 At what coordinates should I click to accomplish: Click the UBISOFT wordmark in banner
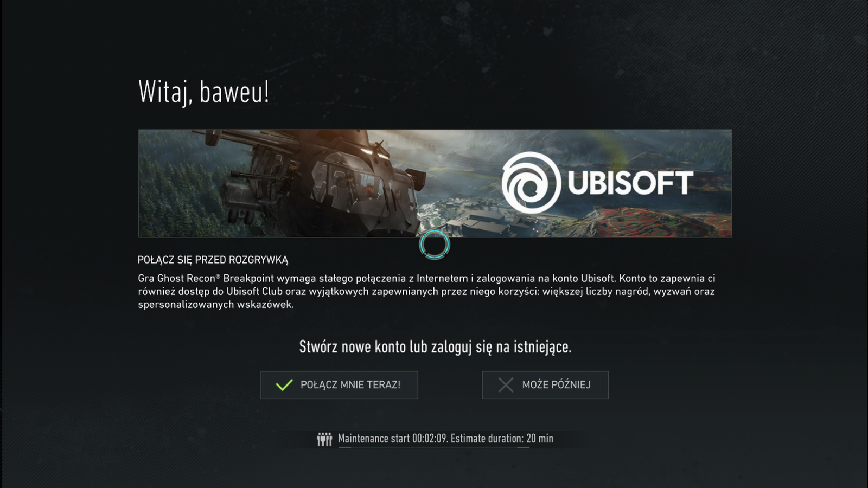point(630,183)
